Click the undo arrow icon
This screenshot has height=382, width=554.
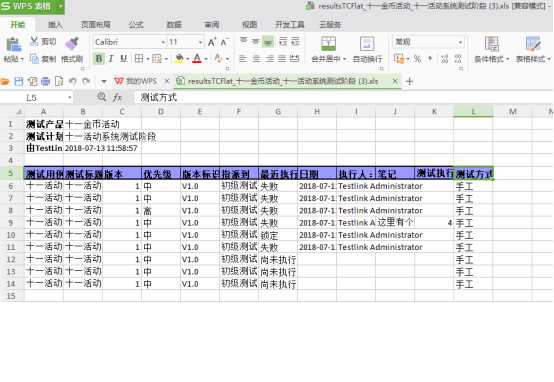click(73, 82)
